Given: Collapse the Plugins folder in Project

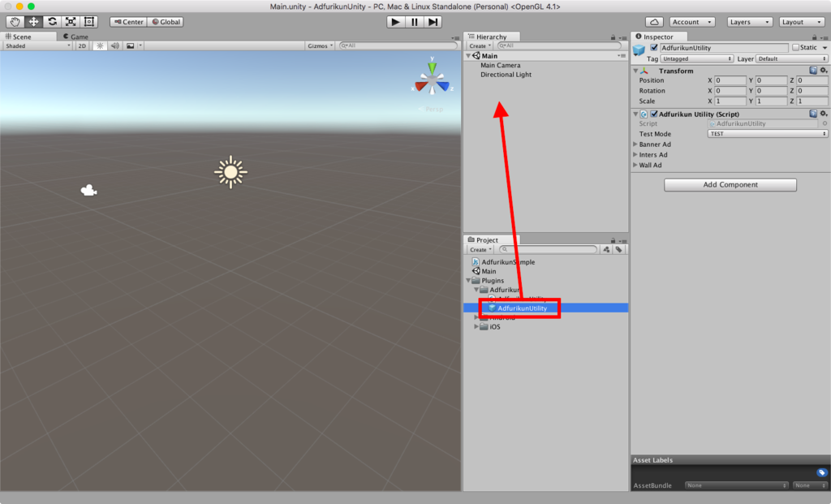Looking at the screenshot, I should [468, 280].
